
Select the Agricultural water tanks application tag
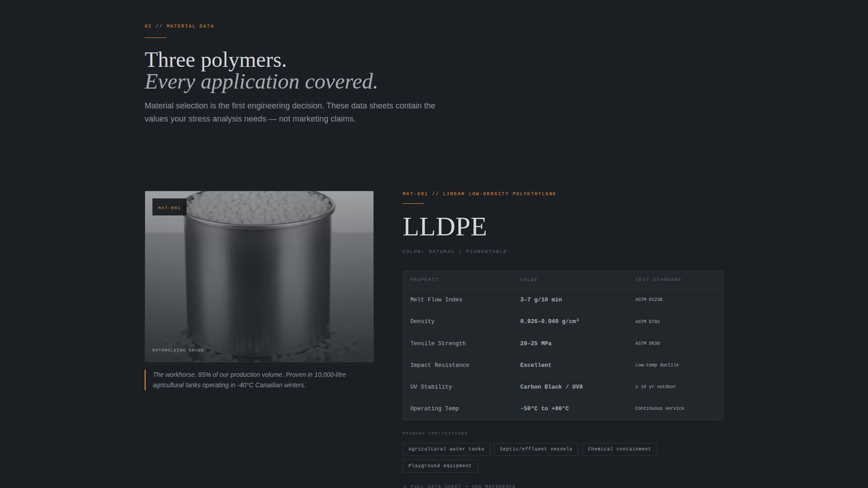coord(446,449)
